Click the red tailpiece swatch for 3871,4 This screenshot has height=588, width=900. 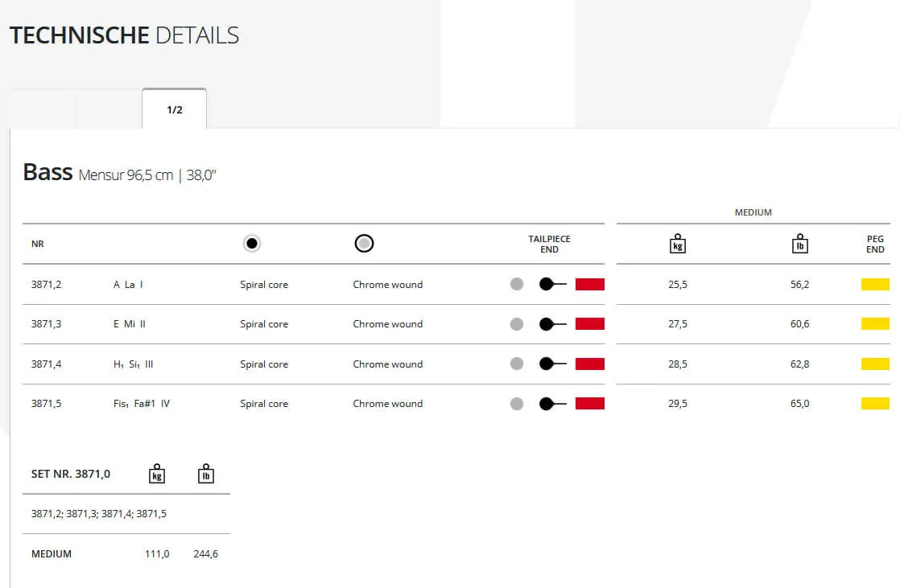coord(589,364)
